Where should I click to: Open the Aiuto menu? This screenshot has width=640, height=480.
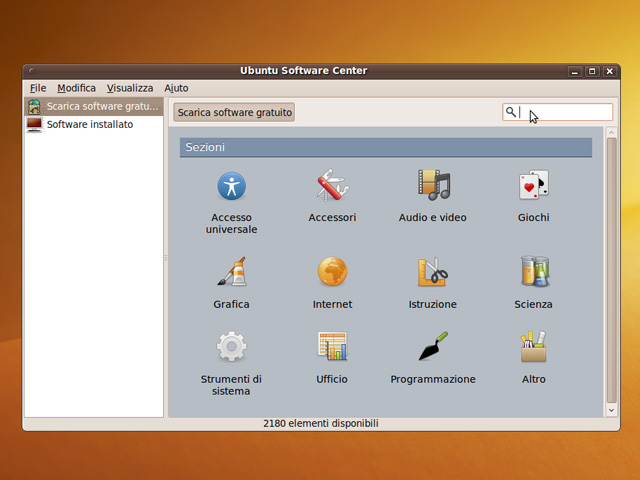(x=176, y=88)
